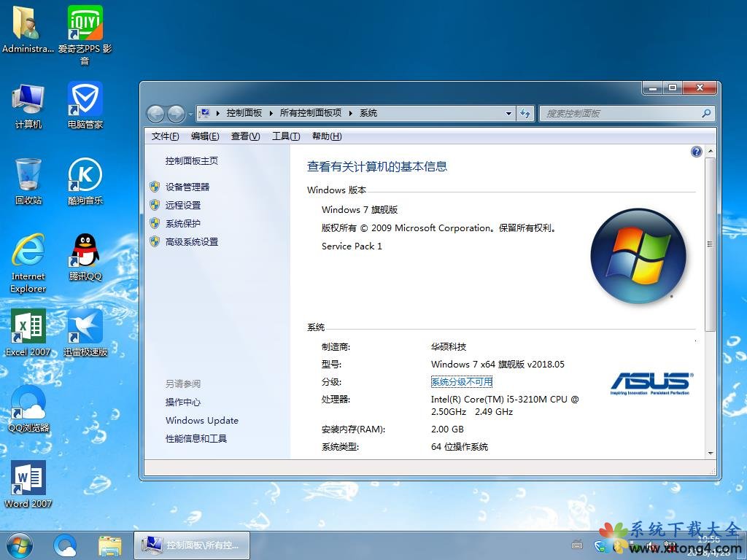
Task: Expand the arrow before 控制面板 breadcrumb
Action: tap(217, 113)
